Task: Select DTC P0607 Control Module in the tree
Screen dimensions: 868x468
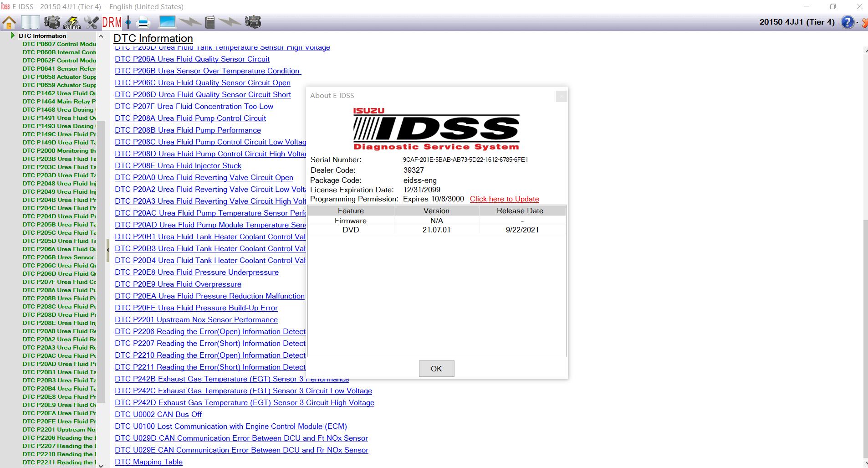Action: (x=59, y=44)
